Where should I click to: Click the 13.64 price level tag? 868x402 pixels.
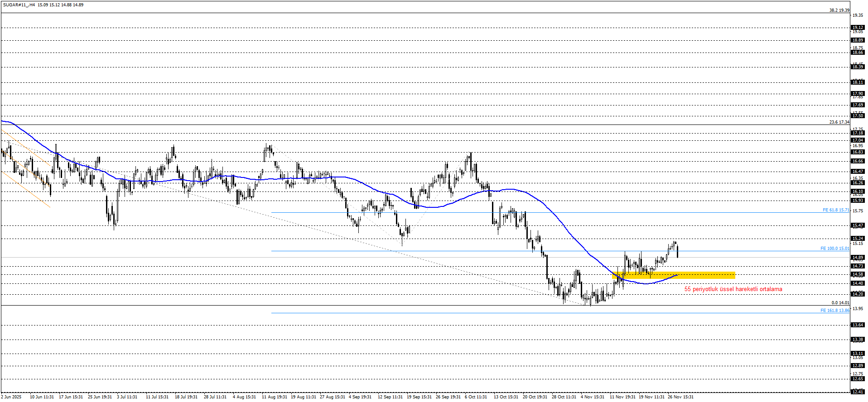858,325
